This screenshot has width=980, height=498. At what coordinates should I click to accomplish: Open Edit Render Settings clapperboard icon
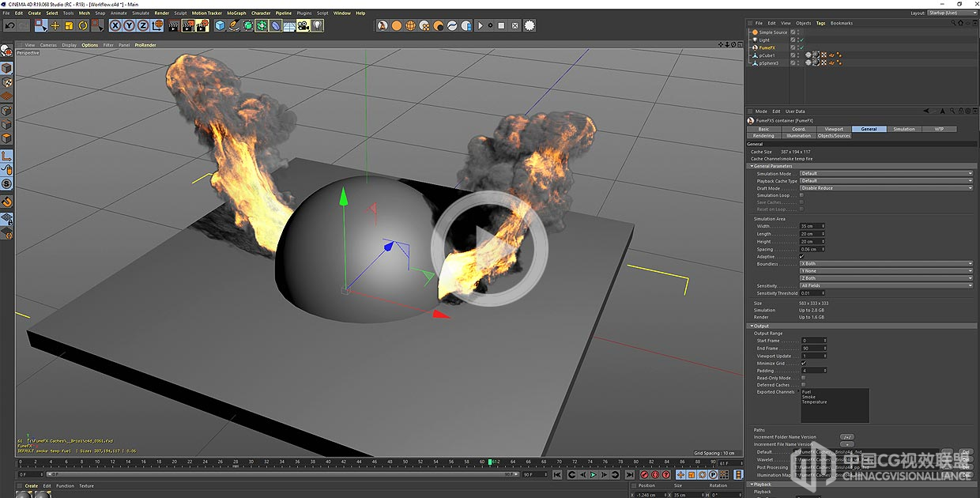[202, 25]
